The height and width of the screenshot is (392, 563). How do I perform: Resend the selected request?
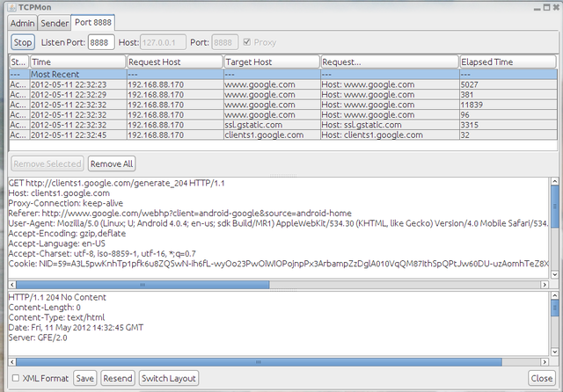pyautogui.click(x=117, y=379)
